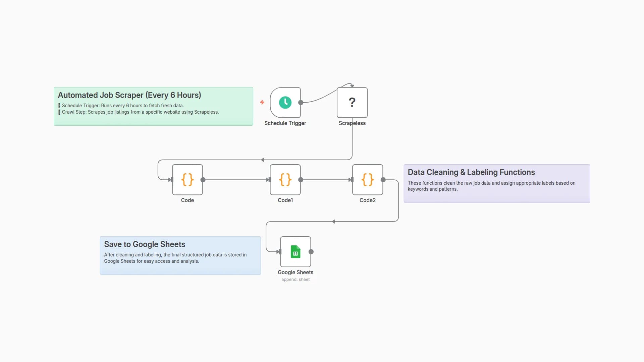This screenshot has height=362, width=644.
Task: Select the Code1 node icon
Action: [285, 180]
